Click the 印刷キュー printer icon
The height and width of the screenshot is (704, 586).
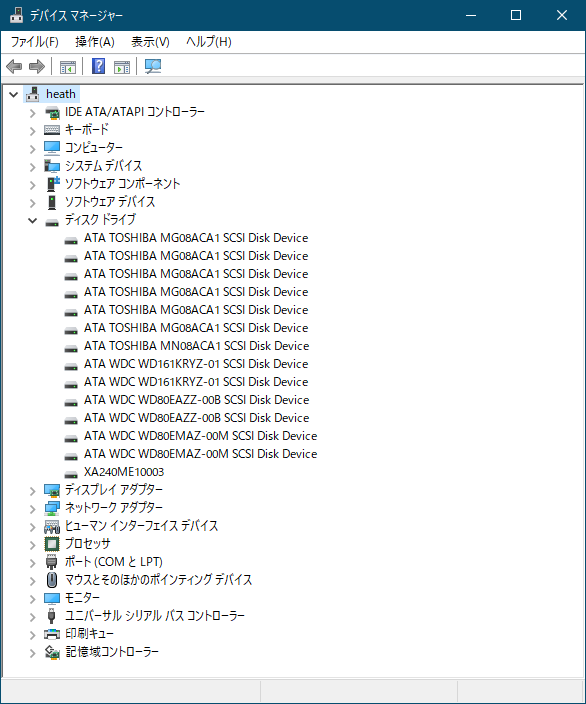(52, 634)
